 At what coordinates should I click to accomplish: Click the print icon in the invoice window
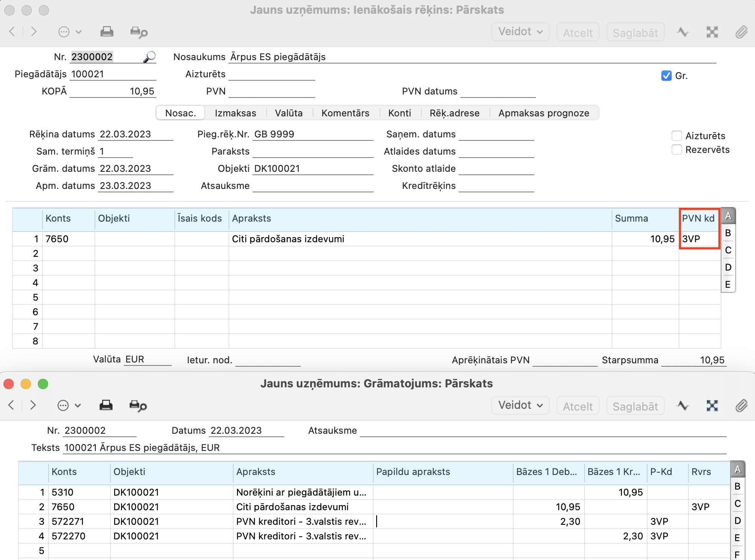[x=107, y=32]
